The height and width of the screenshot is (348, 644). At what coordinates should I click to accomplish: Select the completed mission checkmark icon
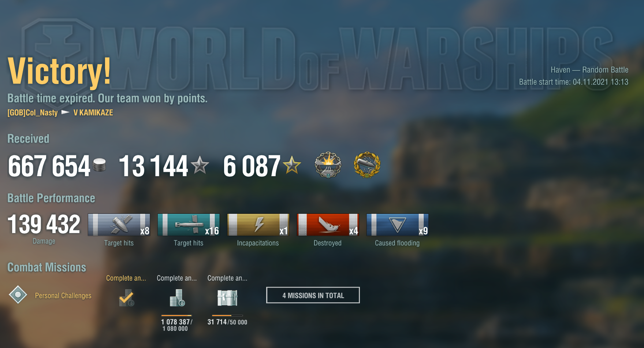point(126,298)
